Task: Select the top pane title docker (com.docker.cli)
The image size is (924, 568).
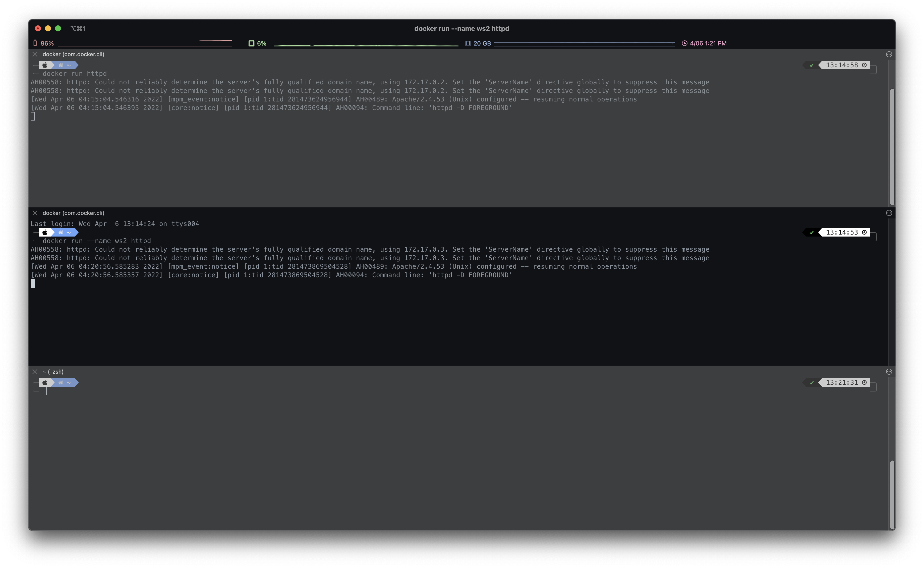Action: [73, 54]
